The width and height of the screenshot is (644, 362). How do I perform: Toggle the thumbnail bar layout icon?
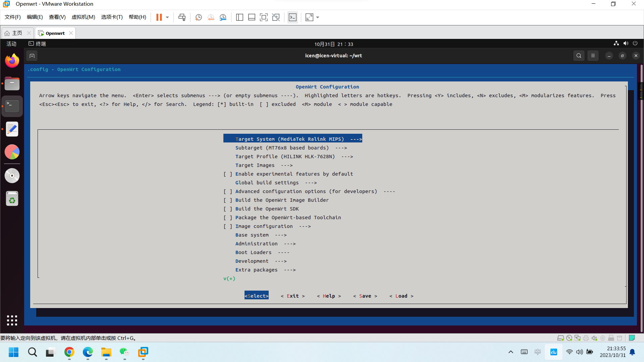click(252, 17)
